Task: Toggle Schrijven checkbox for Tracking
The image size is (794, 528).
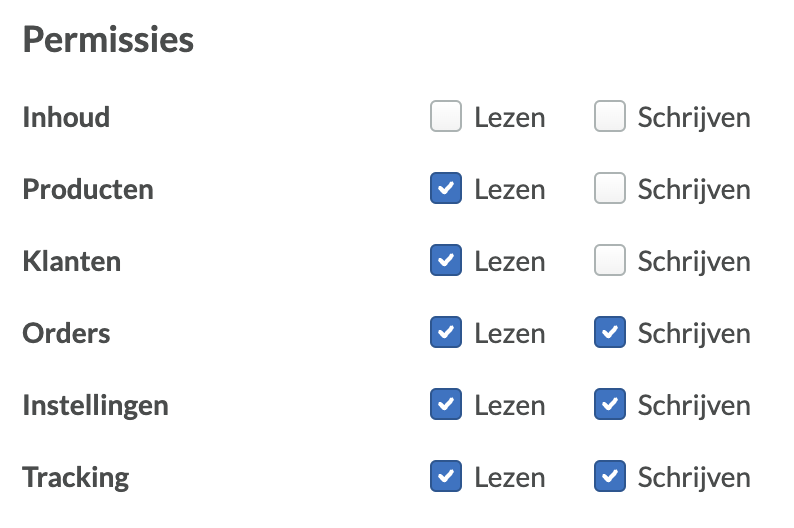Action: coord(610,477)
